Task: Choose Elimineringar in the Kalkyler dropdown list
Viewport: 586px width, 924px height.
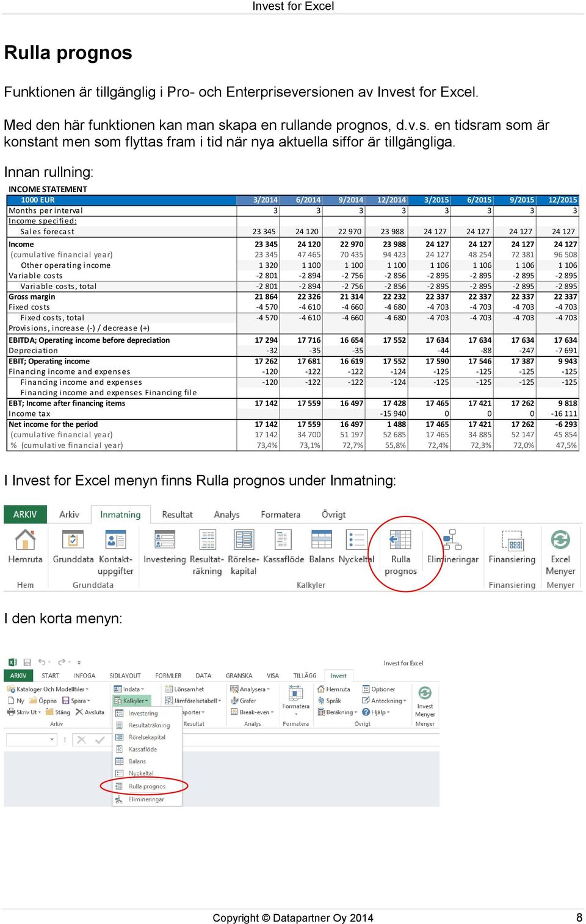Action: point(147,799)
